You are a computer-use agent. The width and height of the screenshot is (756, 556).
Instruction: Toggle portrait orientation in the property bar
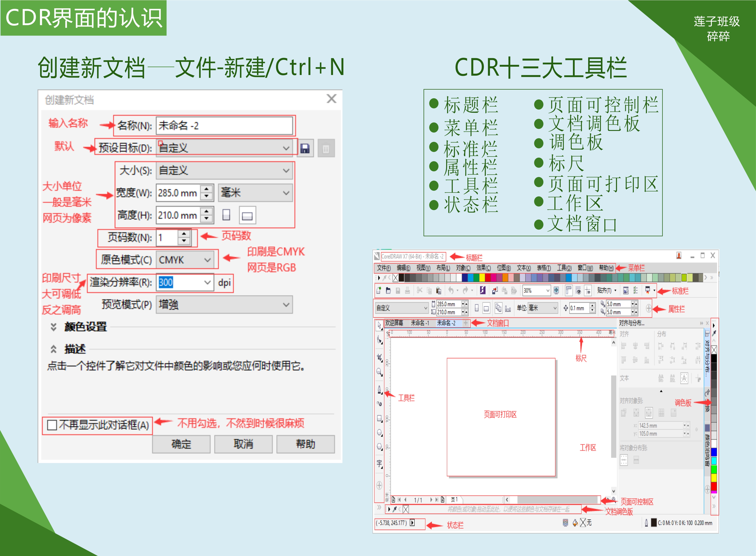pos(477,308)
